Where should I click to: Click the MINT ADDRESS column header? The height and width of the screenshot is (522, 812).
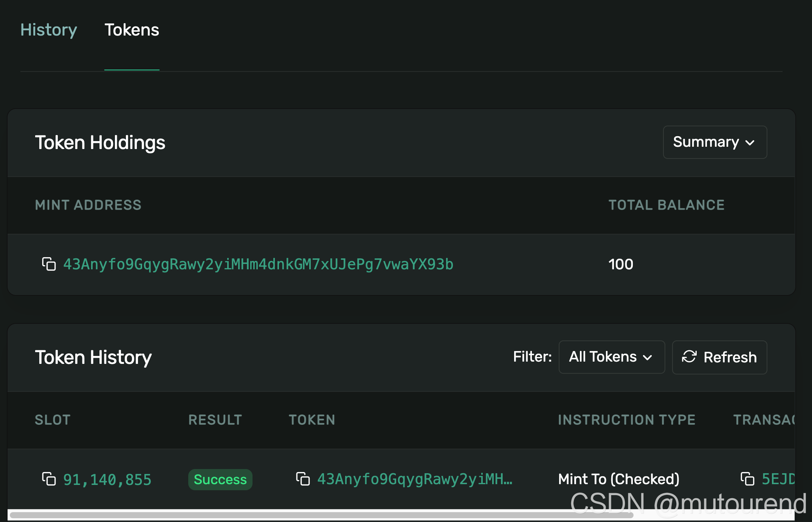(x=88, y=205)
